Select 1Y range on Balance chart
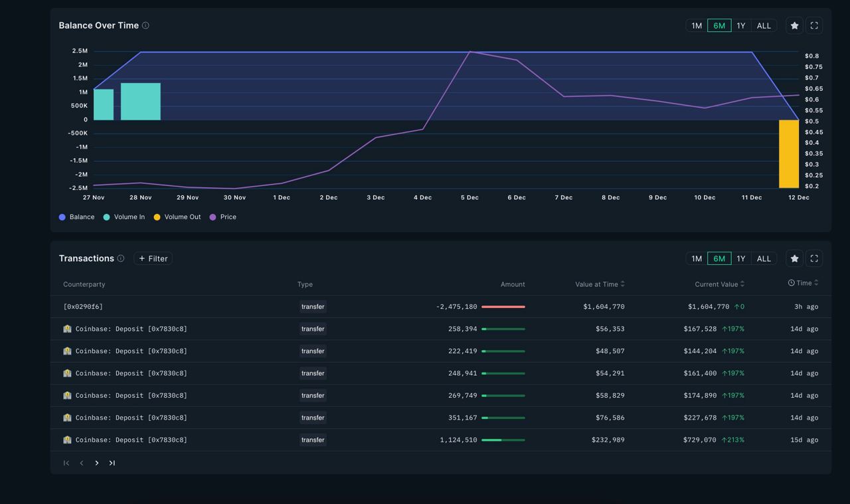 pyautogui.click(x=741, y=25)
